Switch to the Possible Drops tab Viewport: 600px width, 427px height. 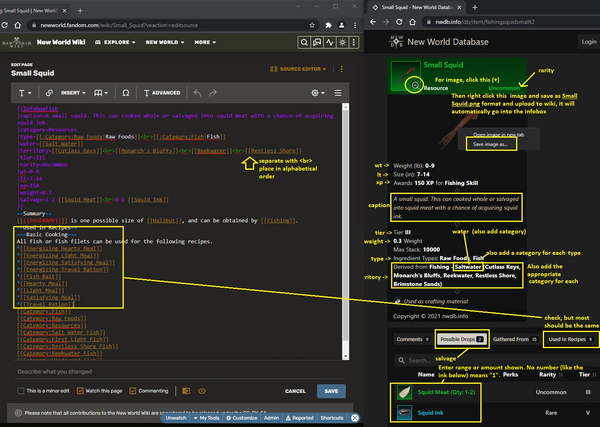460,340
